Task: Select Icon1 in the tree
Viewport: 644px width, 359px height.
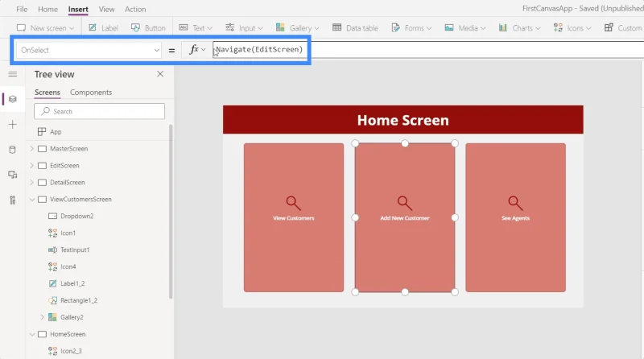Action: (x=68, y=233)
